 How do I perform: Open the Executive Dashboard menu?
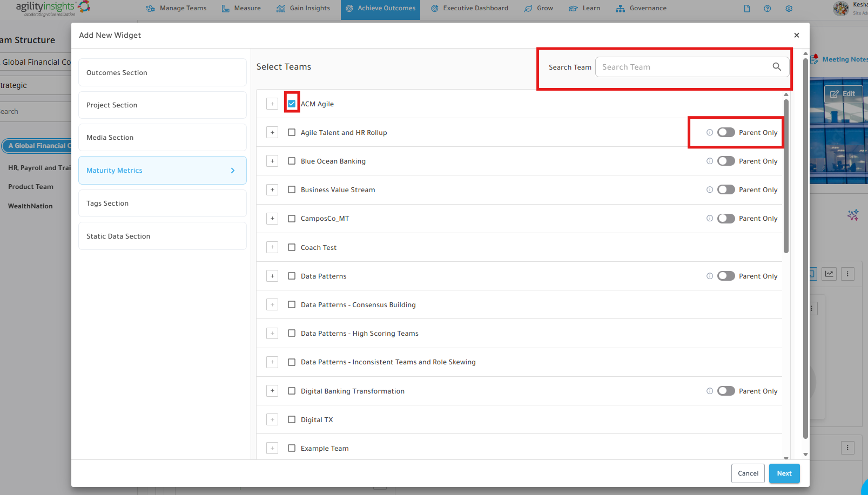coord(469,8)
